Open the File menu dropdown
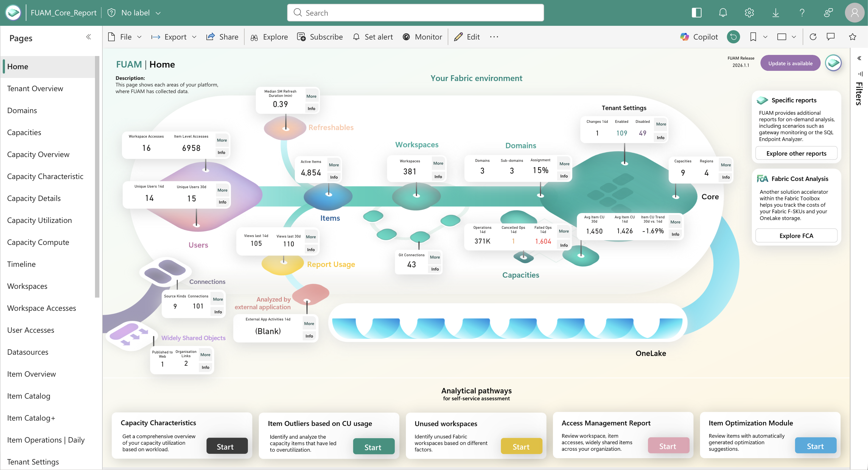868x470 pixels. (125, 37)
